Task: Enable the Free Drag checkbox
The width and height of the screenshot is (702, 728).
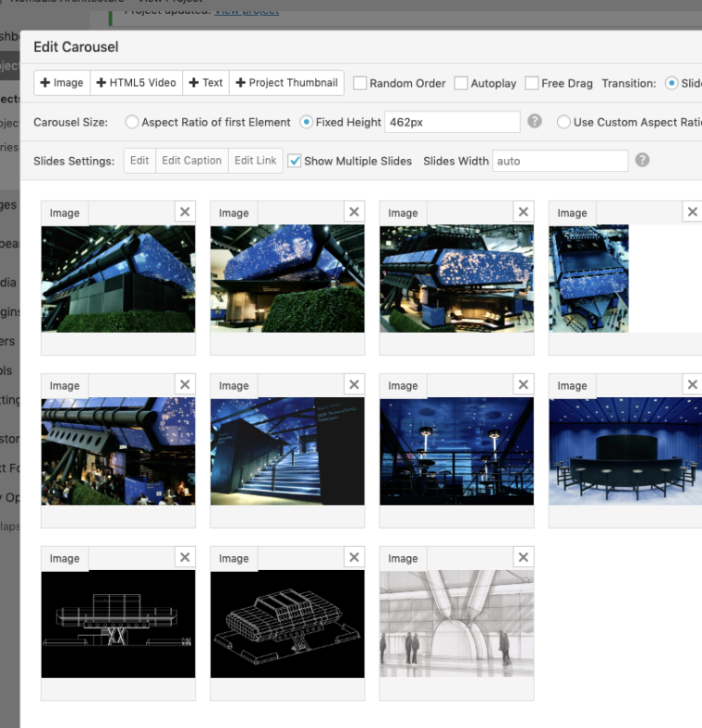Action: pos(531,83)
